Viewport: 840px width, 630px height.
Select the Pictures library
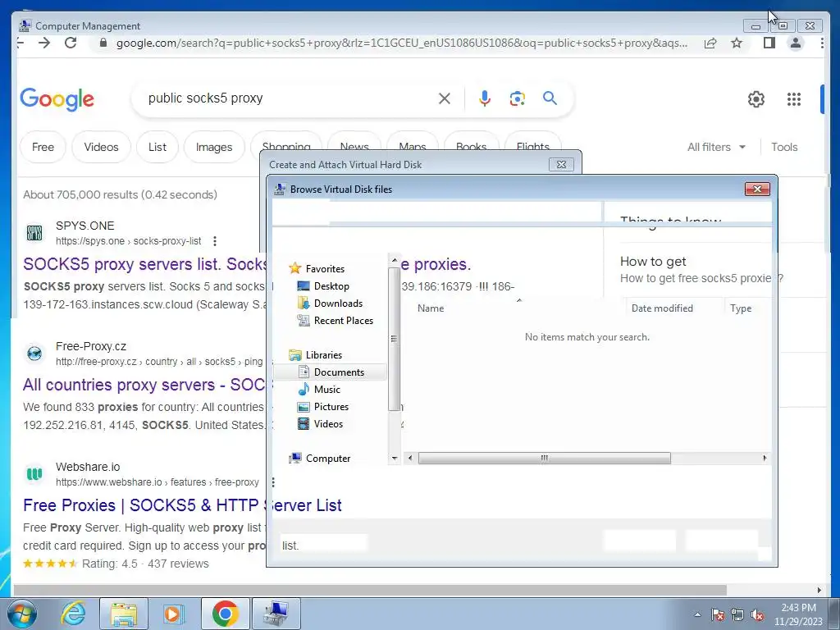(331, 406)
